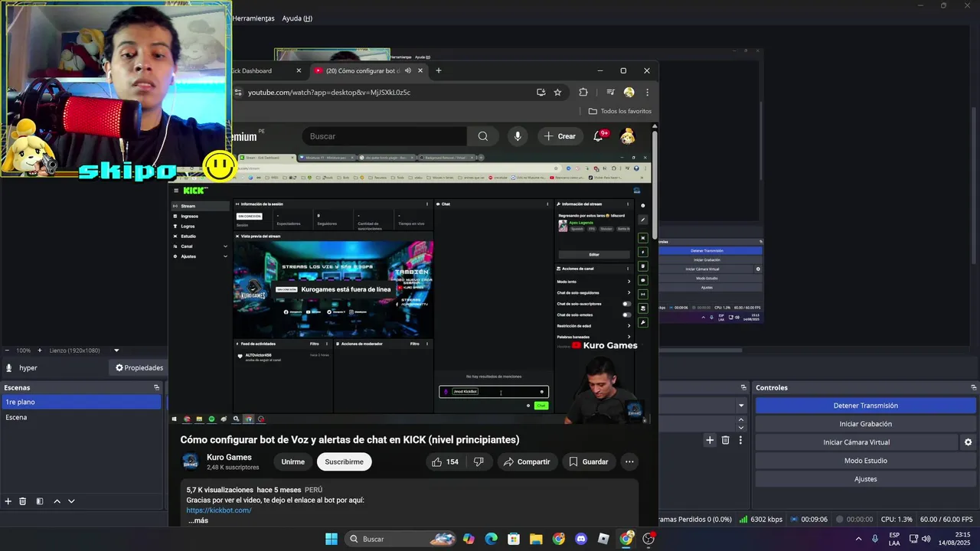Open Windows Start menu
The height and width of the screenshot is (551, 980).
(x=332, y=539)
